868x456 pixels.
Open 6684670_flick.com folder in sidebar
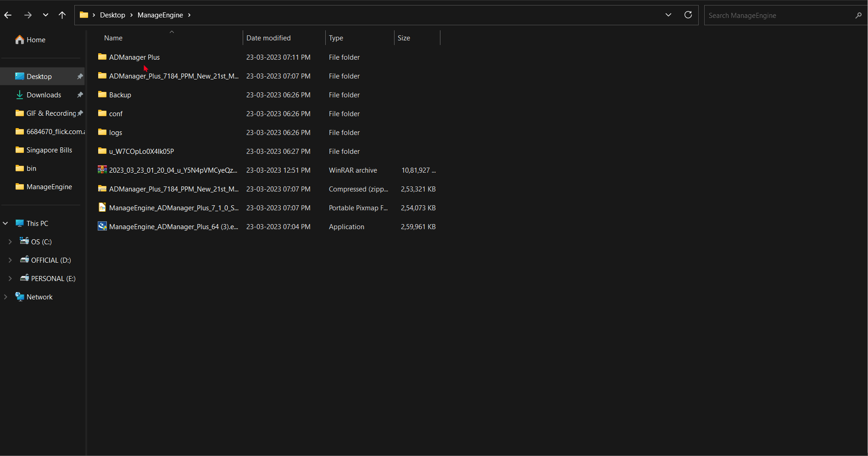click(56, 132)
